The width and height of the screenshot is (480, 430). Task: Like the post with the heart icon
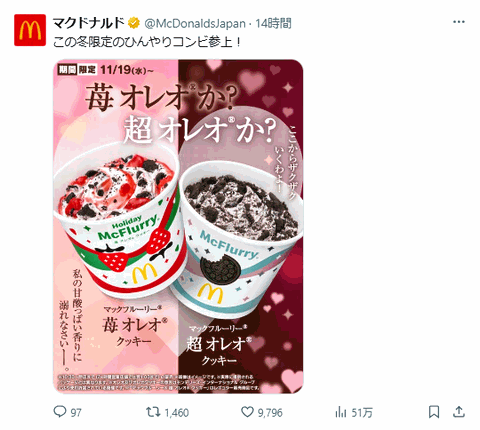[247, 412]
